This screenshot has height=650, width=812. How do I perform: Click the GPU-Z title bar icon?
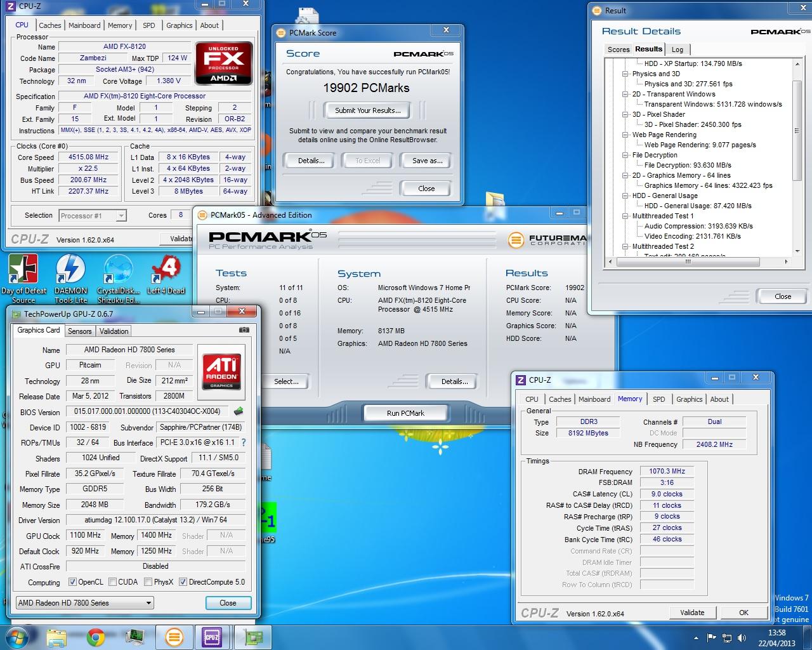pyautogui.click(x=16, y=314)
